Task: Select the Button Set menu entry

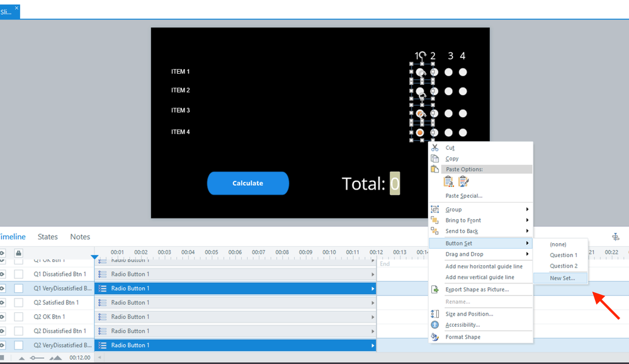Action: pos(480,243)
